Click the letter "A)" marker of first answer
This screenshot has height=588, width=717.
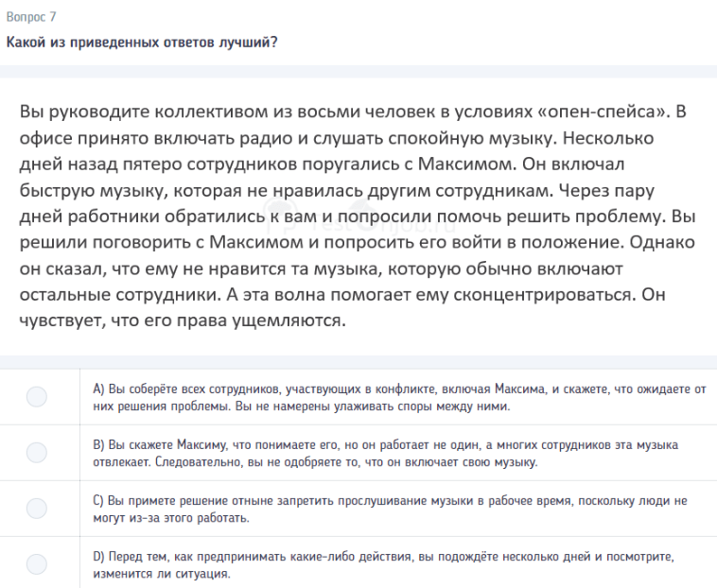98,389
